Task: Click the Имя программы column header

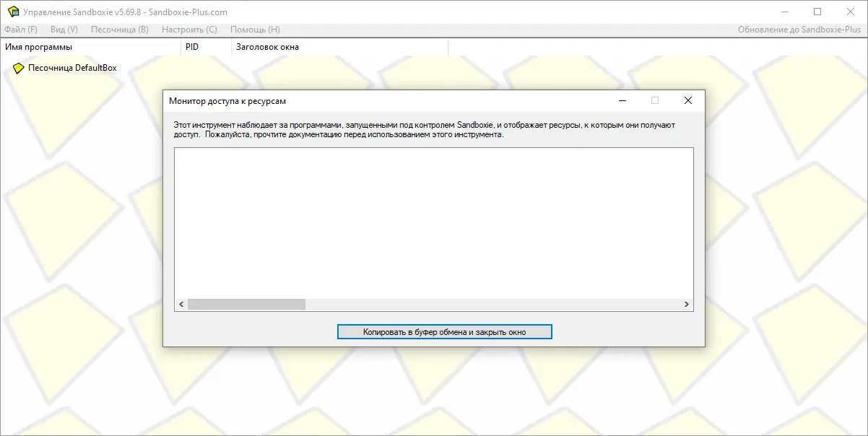Action: coord(90,47)
